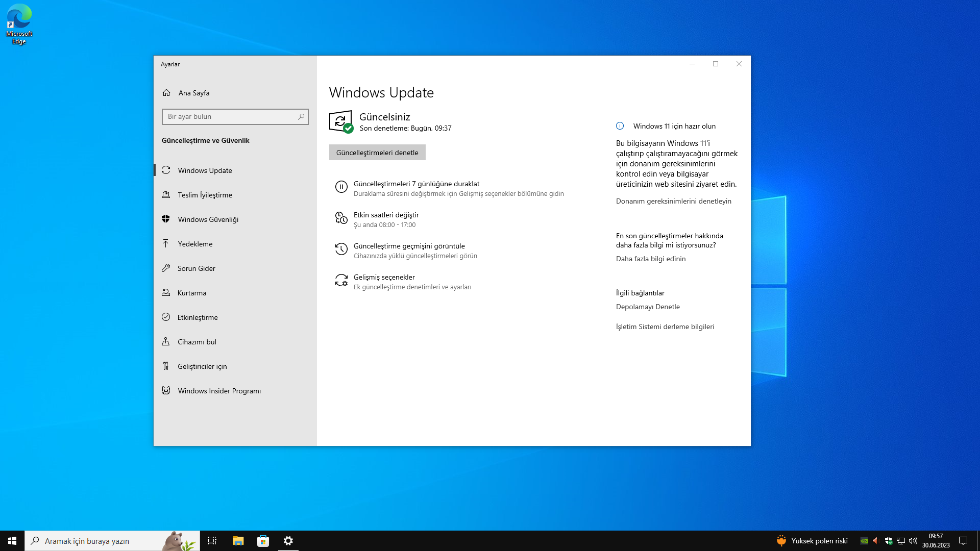The image size is (980, 551).
Task: Click the Bir ayar bulun search field
Action: 231,116
